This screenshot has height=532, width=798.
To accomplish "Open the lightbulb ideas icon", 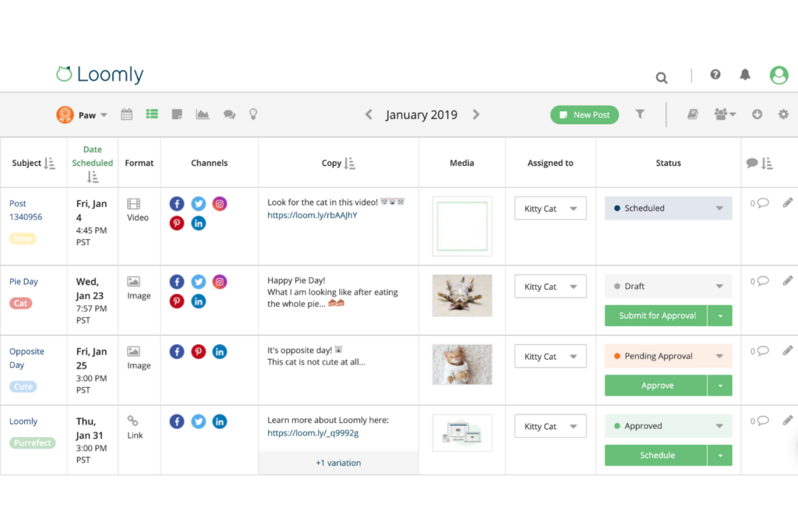I will pyautogui.click(x=253, y=115).
